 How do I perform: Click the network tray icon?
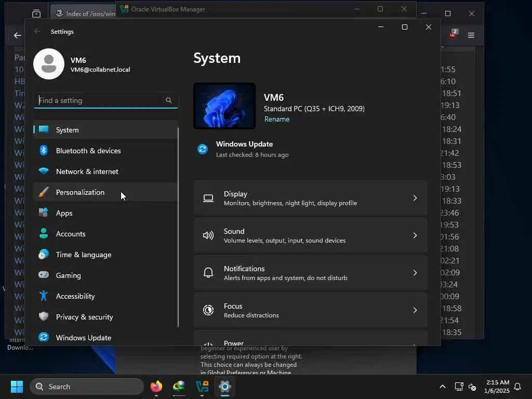pyautogui.click(x=459, y=387)
